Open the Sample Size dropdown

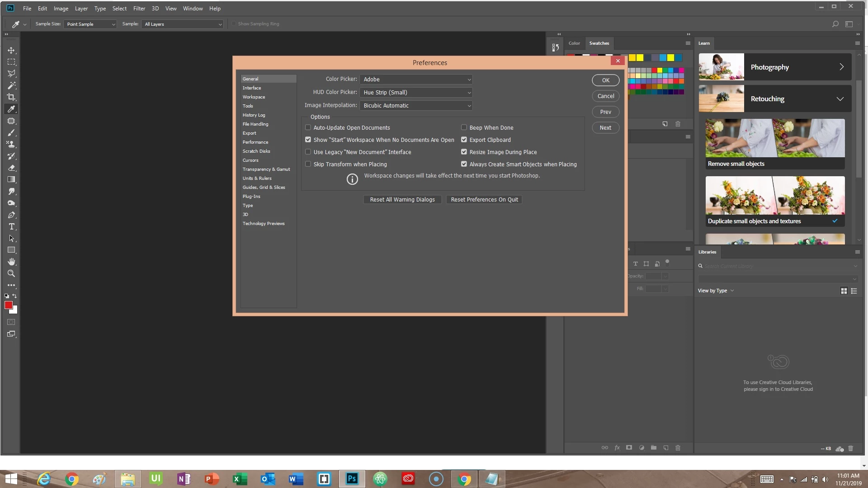(90, 24)
